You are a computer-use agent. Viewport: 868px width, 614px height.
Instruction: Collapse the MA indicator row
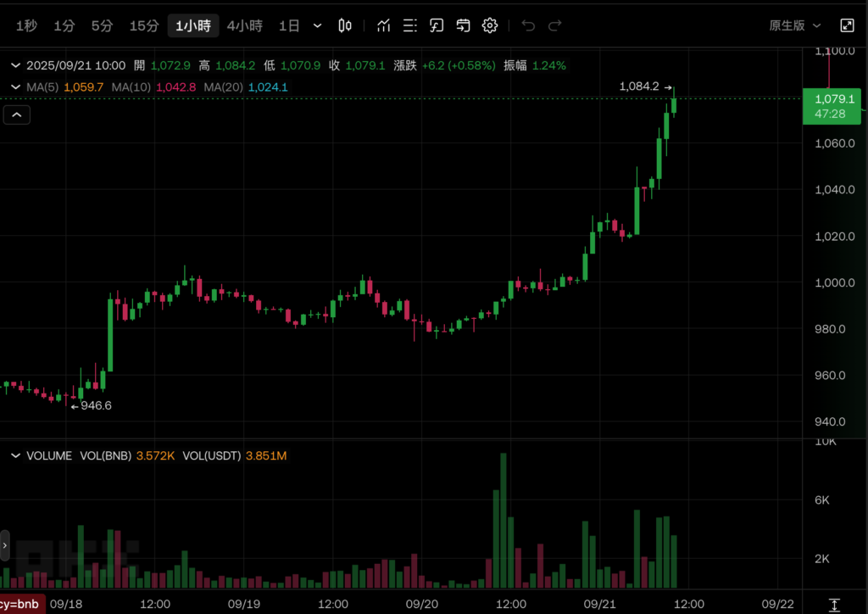[x=15, y=87]
